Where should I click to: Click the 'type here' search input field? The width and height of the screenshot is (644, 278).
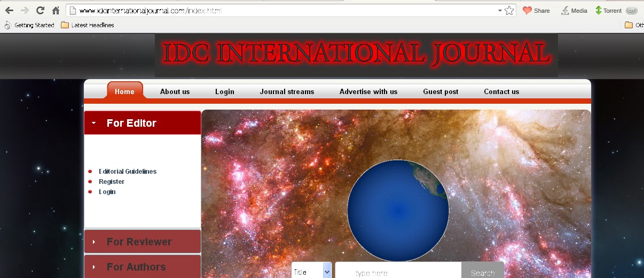pyautogui.click(x=398, y=271)
